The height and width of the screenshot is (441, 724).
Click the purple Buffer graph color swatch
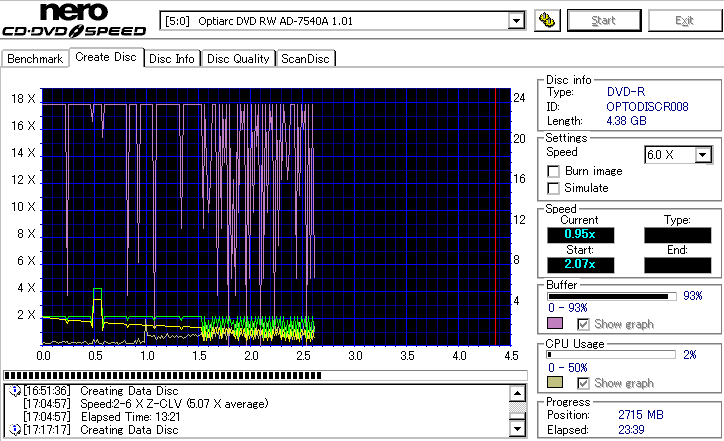pyautogui.click(x=555, y=323)
